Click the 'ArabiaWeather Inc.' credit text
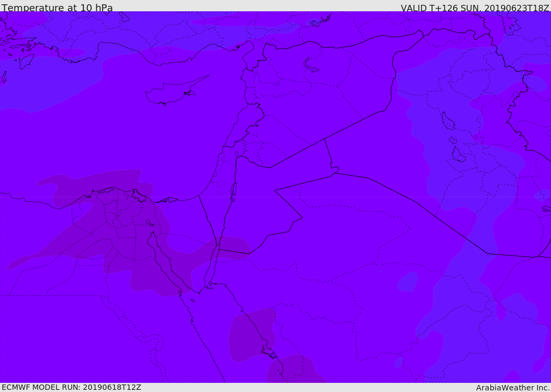The height and width of the screenshot is (392, 551). [x=513, y=388]
